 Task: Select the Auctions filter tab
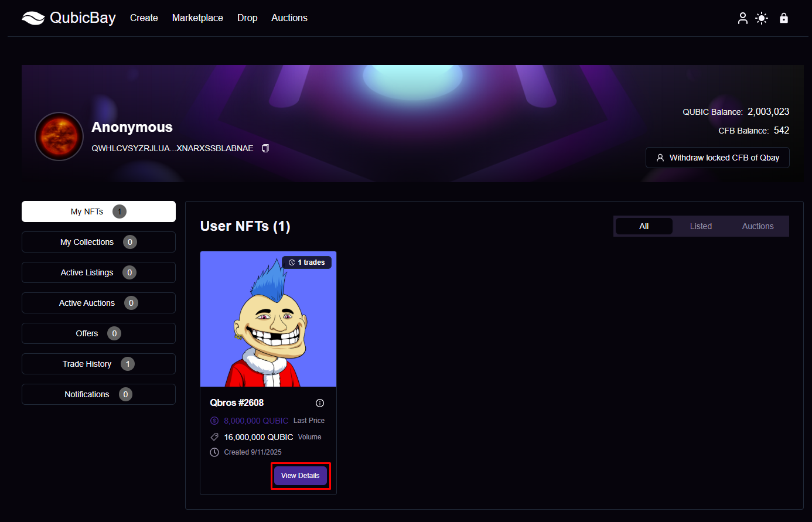[758, 226]
